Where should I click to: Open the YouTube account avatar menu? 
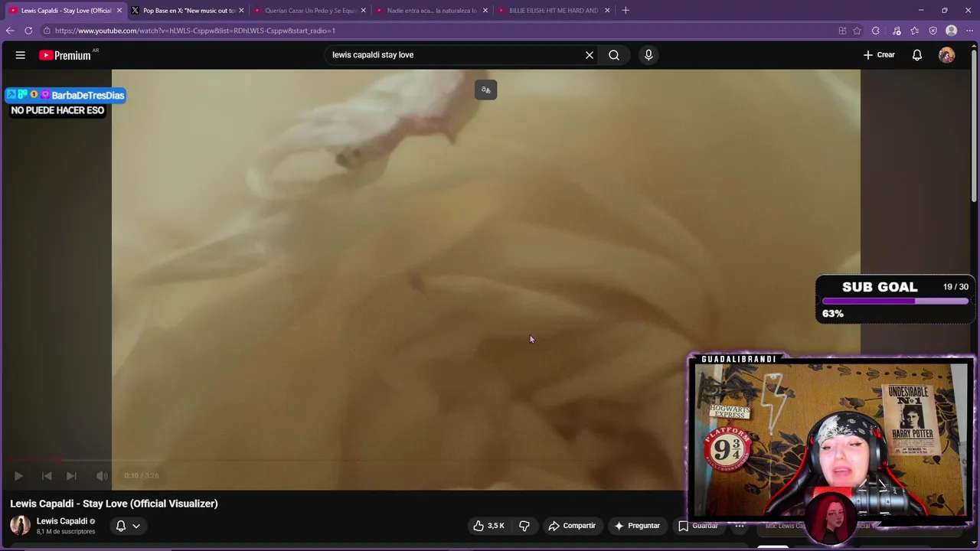point(947,55)
